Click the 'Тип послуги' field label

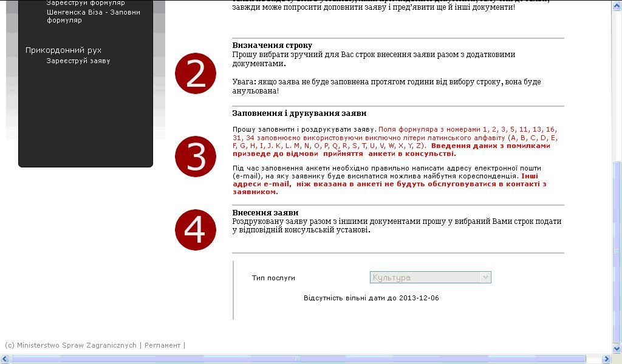coord(273,278)
